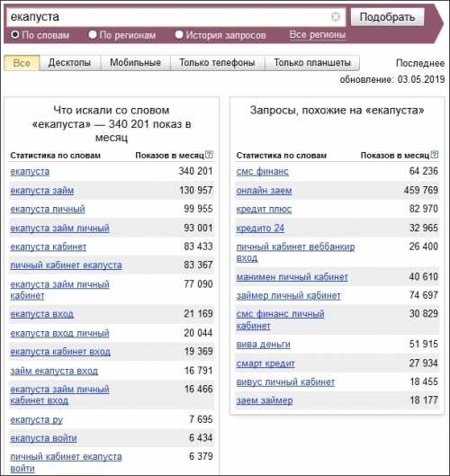Open the екапуста кабинет link

click(x=49, y=247)
